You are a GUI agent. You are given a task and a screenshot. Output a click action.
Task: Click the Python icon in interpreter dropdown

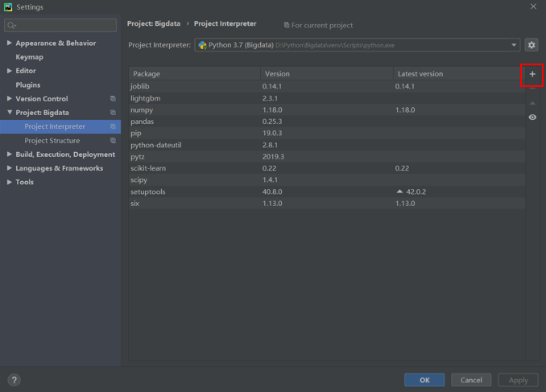pyautogui.click(x=202, y=45)
